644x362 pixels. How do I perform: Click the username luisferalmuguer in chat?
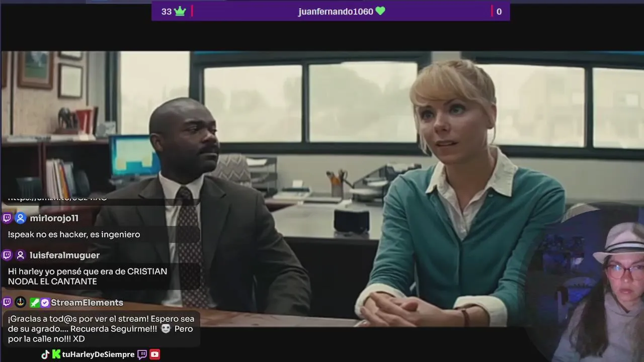tap(64, 255)
